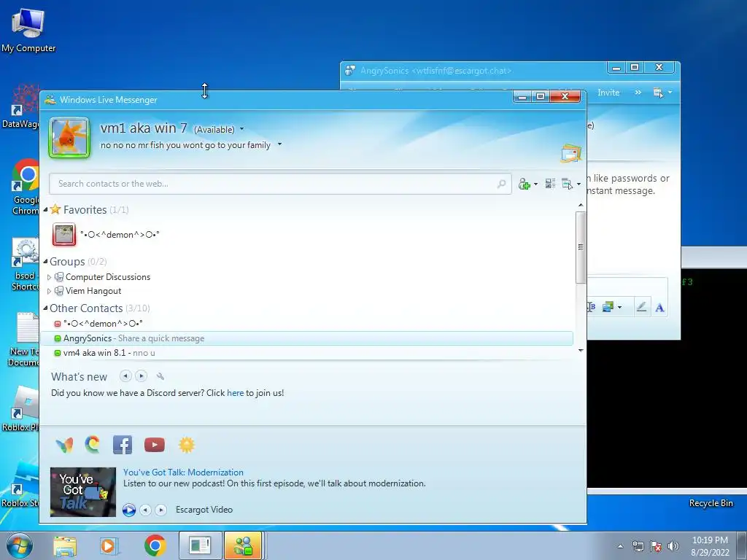Image resolution: width=747 pixels, height=560 pixels.
Task: Open the Action Center flag icon
Action: (x=656, y=546)
